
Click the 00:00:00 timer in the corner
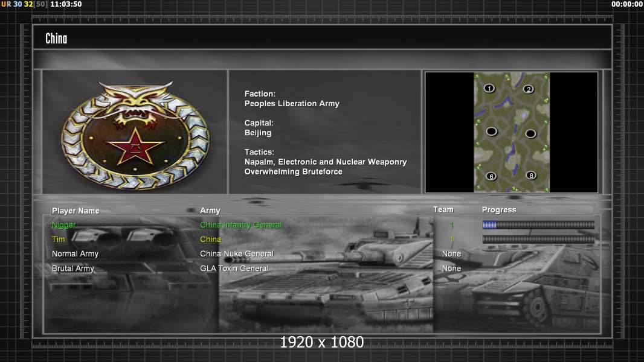(x=626, y=4)
